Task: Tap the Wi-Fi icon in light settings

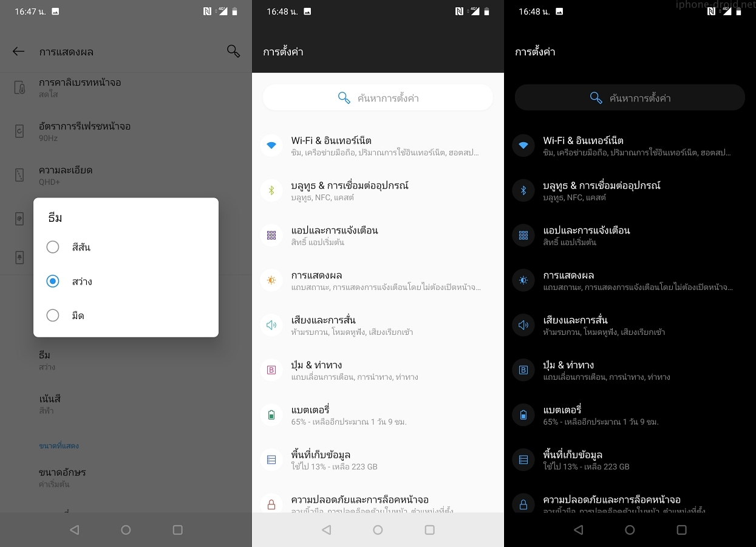Action: 271,146
